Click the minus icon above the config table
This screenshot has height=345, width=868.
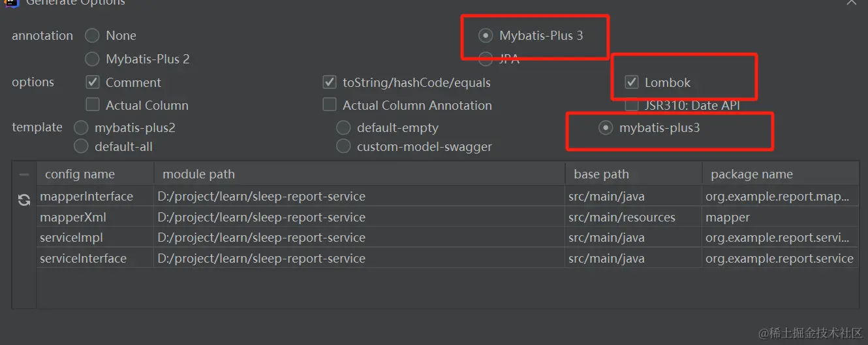pos(24,174)
